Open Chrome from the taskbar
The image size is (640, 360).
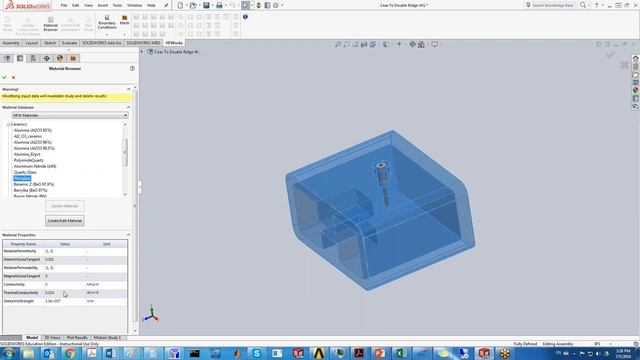[x=70, y=353]
